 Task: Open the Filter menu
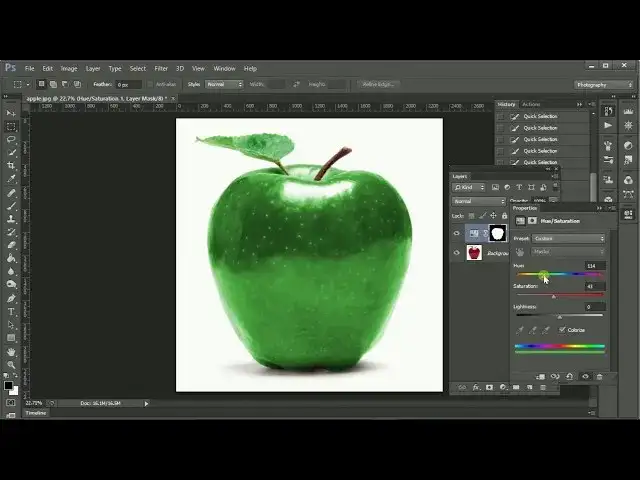[x=161, y=69]
